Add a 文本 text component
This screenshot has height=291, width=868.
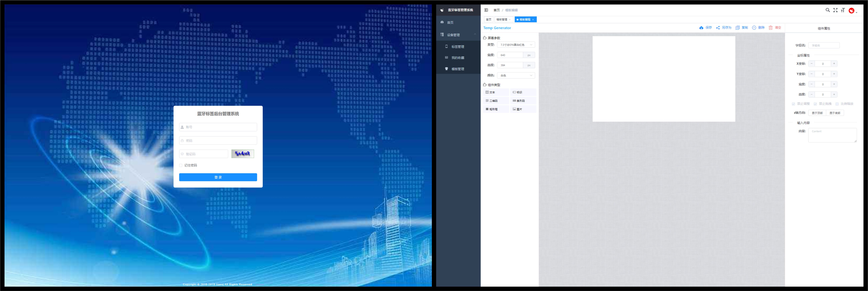[x=496, y=92]
